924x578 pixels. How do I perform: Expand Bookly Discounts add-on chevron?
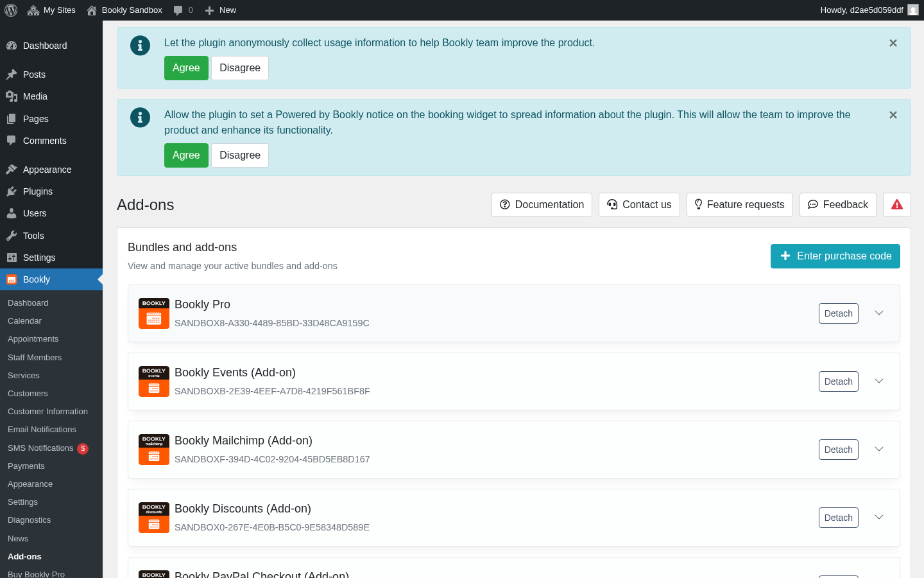click(879, 517)
